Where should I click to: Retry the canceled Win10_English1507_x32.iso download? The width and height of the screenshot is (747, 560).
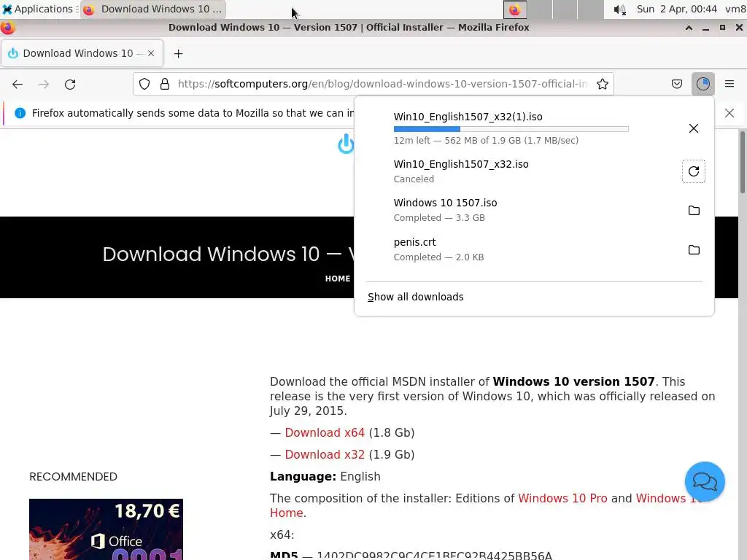(x=694, y=171)
